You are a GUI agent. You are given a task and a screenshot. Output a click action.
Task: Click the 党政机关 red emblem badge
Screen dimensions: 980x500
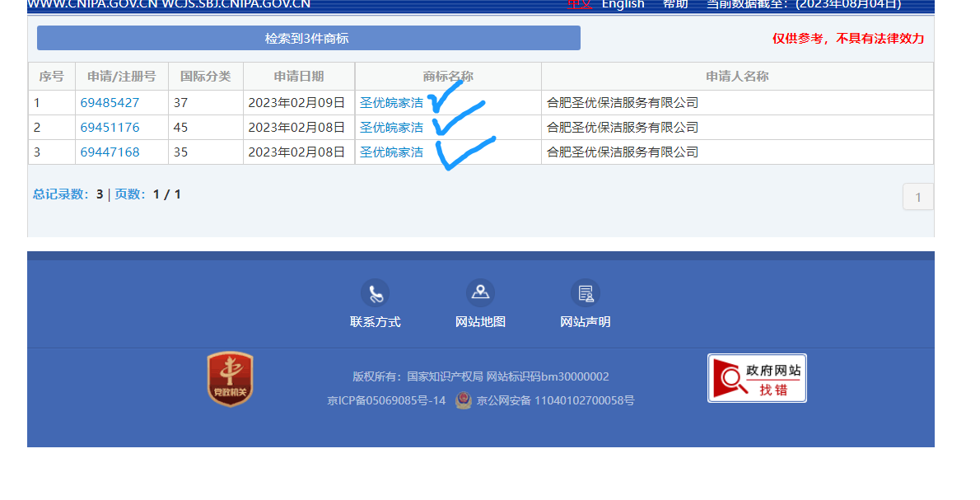point(230,379)
